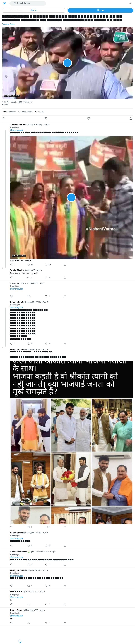Open the 1,651 Retweets list

9,112
